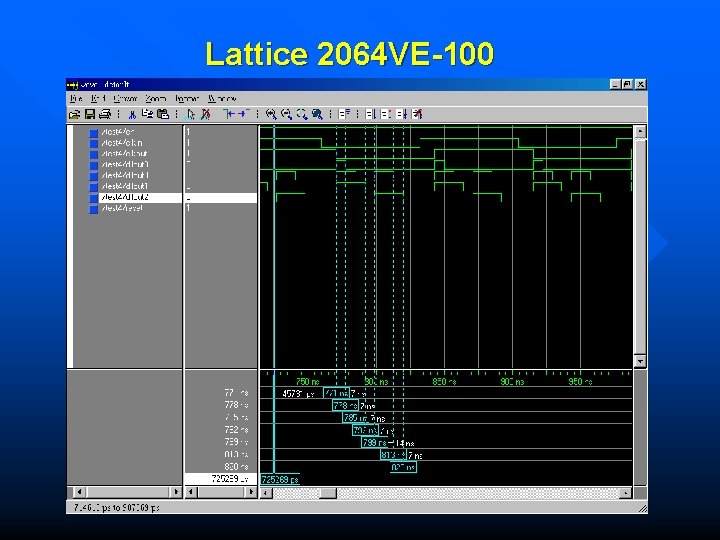Select the /test4/clkin signal name
Screen dimensions: 720x540
click(x=122, y=143)
